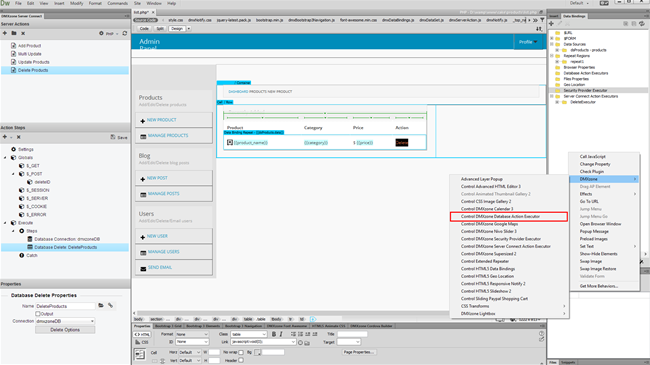Click the plus icon beside New Product
The height and width of the screenshot is (365, 650).
(143, 121)
